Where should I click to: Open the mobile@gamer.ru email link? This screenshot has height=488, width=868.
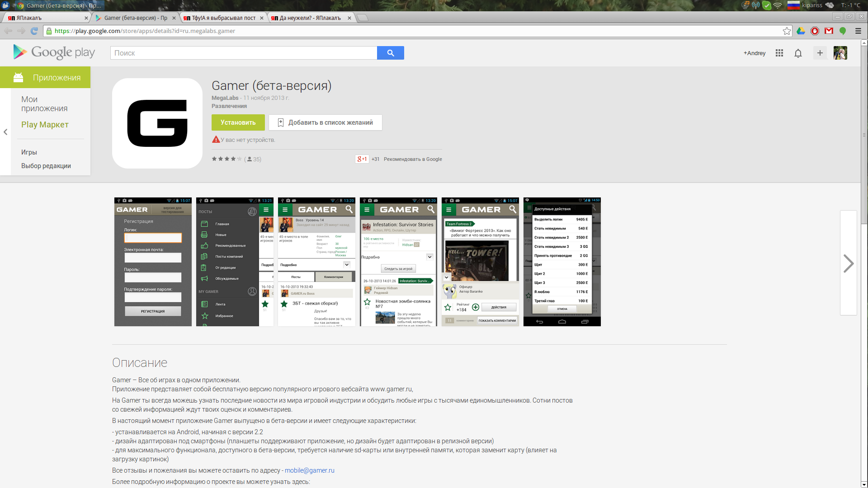(x=310, y=470)
